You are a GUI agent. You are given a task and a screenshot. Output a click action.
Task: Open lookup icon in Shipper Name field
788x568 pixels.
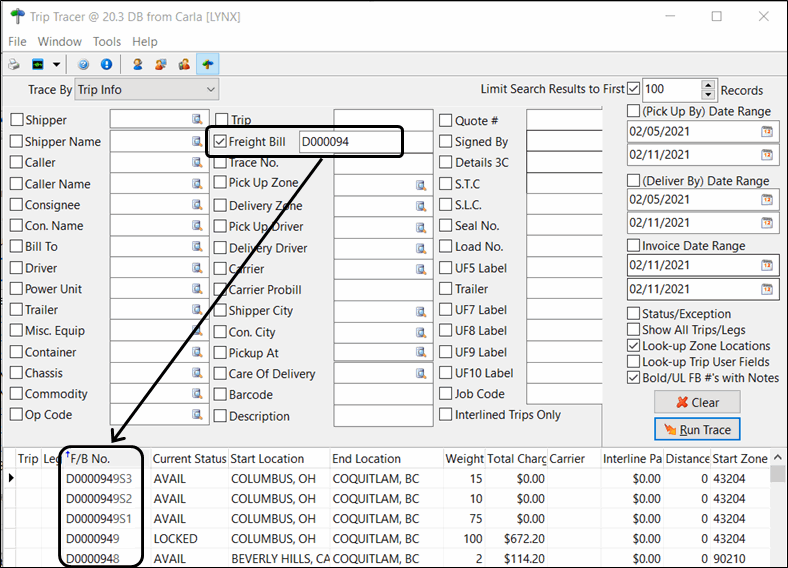click(x=197, y=142)
